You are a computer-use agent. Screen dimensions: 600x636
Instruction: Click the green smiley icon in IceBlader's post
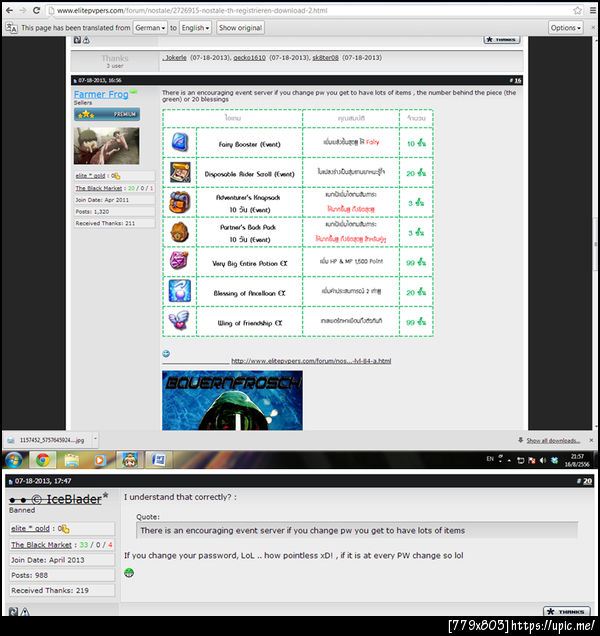click(x=129, y=573)
